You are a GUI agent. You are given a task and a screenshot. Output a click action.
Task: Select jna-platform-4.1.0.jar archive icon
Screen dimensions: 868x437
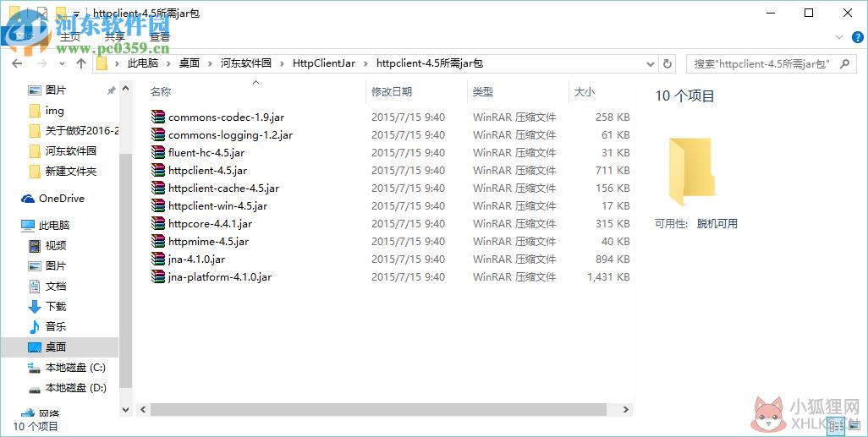point(158,276)
